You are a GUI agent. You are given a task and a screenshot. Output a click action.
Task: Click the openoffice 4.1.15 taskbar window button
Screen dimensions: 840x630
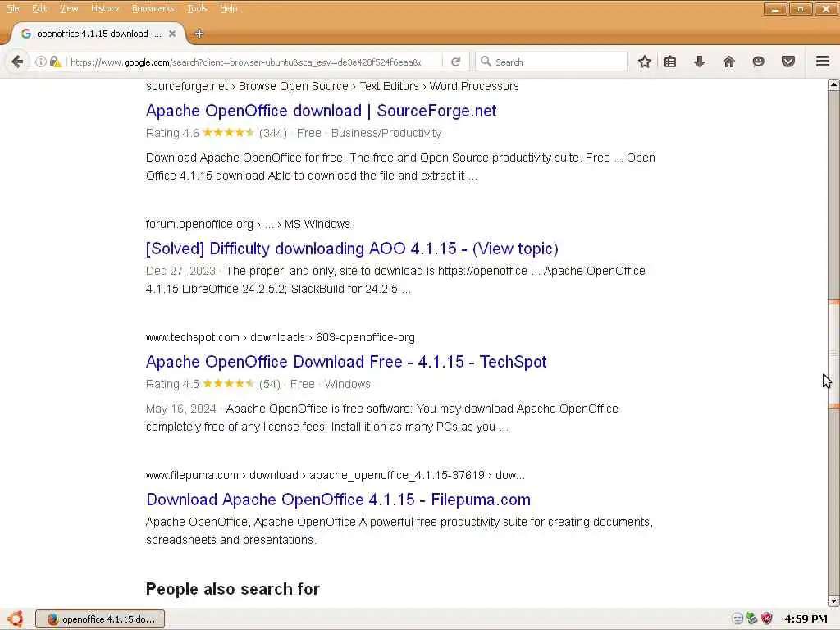click(100, 619)
